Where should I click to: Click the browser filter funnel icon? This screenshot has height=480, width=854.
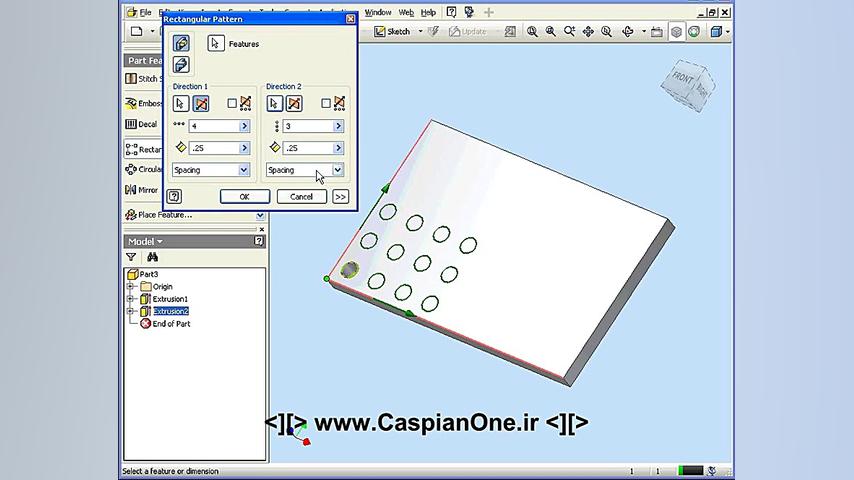pyautogui.click(x=131, y=257)
